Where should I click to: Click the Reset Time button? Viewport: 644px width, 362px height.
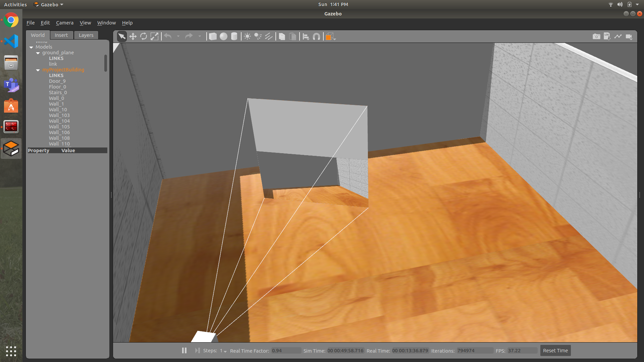tap(555, 351)
